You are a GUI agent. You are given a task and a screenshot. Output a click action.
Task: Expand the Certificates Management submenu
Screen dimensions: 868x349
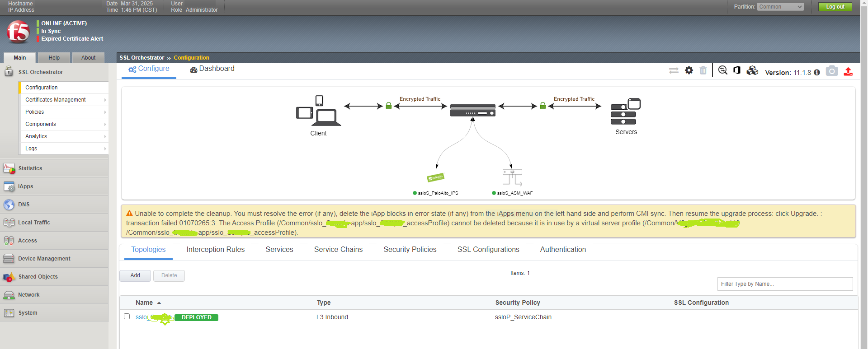click(64, 100)
